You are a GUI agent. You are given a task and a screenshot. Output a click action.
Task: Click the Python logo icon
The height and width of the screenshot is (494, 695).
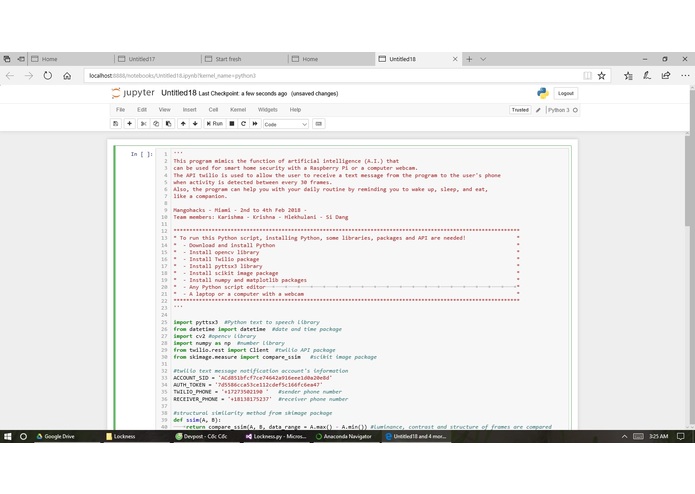tap(543, 93)
